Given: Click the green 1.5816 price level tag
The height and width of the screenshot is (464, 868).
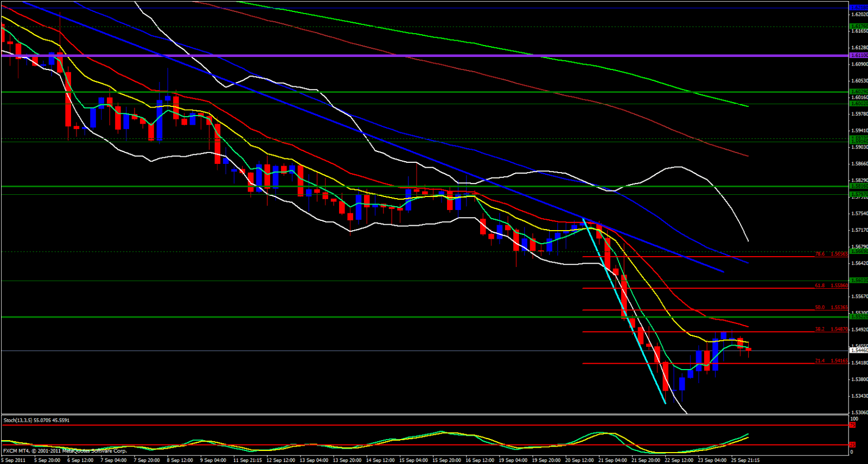Looking at the screenshot, I should (858, 186).
